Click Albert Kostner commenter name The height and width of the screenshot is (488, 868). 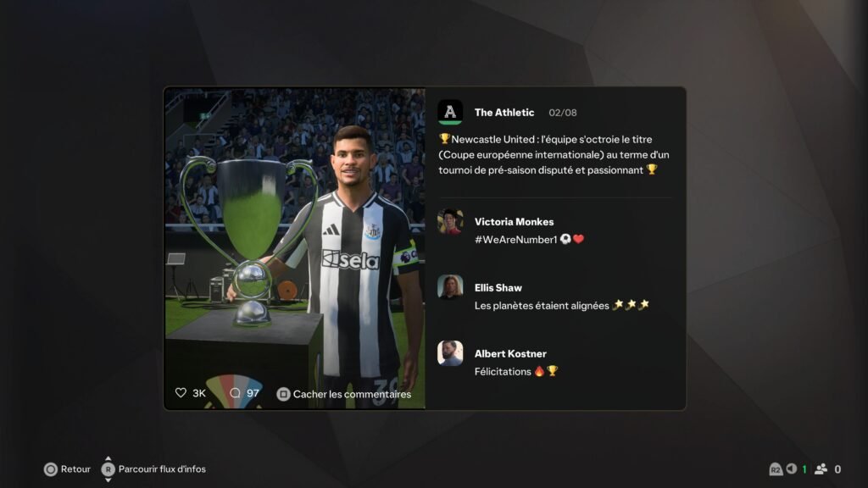[x=510, y=353]
